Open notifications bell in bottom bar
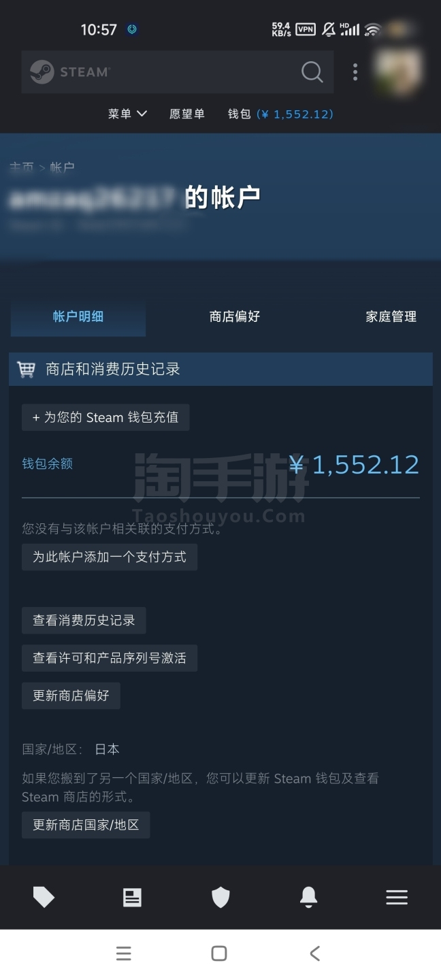The image size is (441, 980). click(308, 898)
